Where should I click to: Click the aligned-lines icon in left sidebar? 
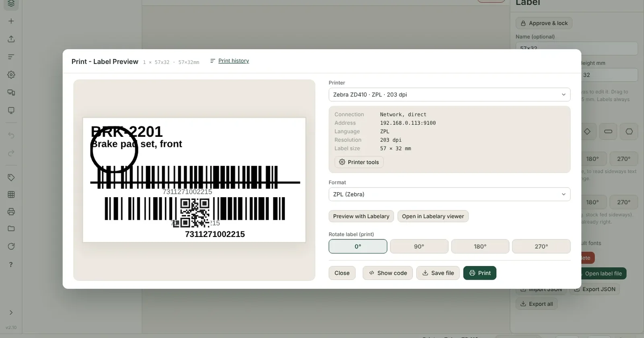[11, 57]
